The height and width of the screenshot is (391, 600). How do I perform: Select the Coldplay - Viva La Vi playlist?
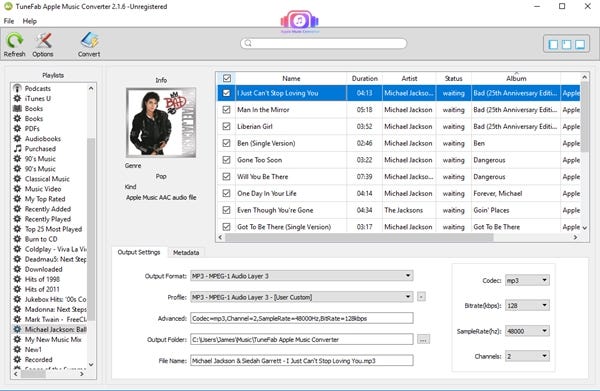point(50,249)
